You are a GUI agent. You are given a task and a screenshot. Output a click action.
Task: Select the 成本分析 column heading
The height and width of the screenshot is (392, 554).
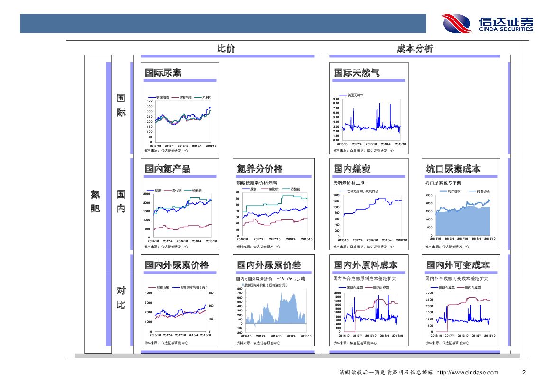tap(415, 48)
